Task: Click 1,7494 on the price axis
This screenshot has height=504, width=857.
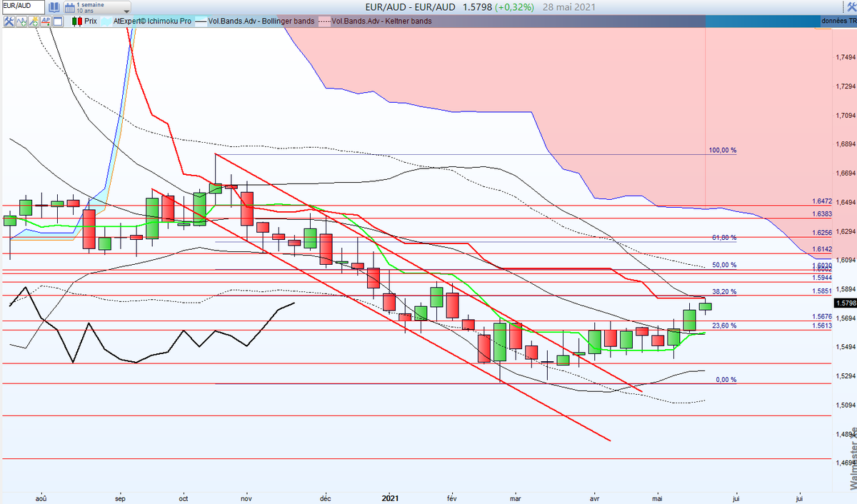Action: point(846,57)
